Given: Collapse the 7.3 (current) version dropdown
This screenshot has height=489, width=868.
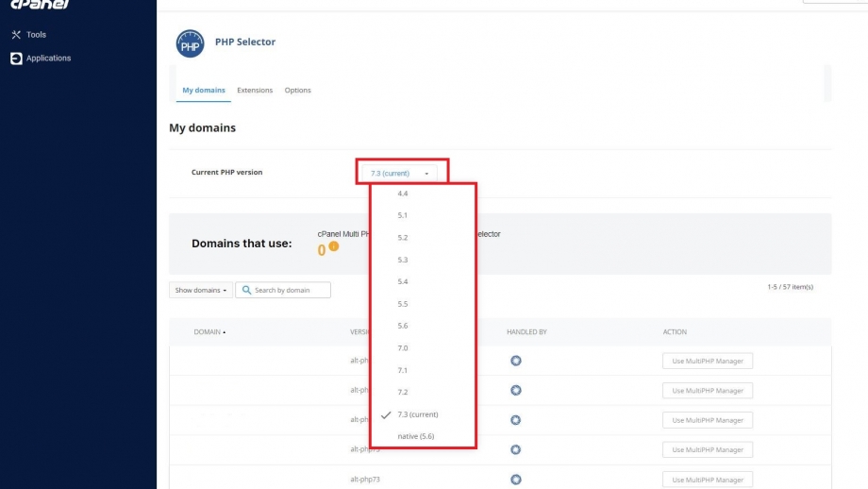Looking at the screenshot, I should pyautogui.click(x=399, y=174).
